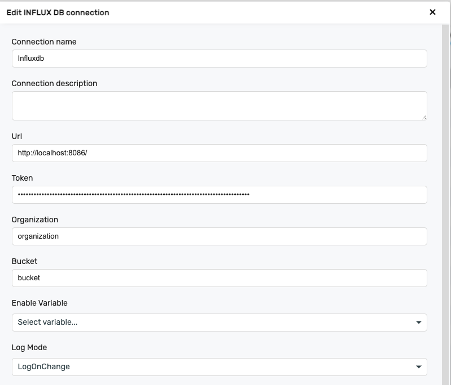Screen dimensions: 451x385
Task: Click the Connection name label
Action: coord(44,42)
